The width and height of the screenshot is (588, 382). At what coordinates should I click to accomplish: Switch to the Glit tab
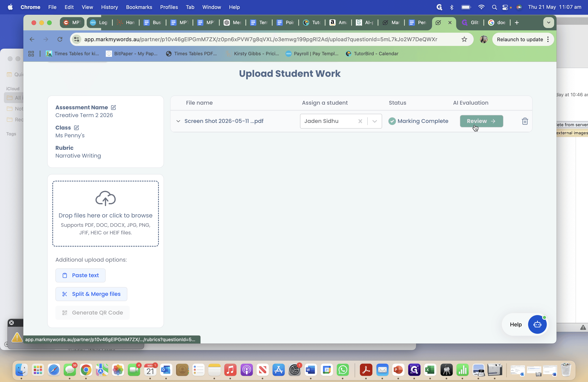[470, 23]
